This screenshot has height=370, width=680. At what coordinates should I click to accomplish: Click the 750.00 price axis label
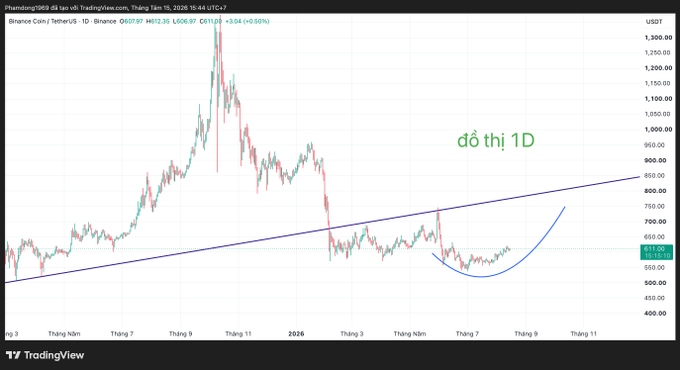point(655,206)
